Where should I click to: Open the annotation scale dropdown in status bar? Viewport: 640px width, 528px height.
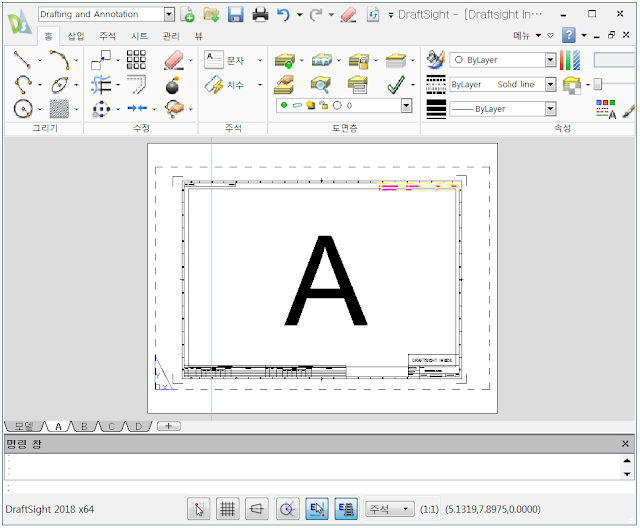click(389, 509)
